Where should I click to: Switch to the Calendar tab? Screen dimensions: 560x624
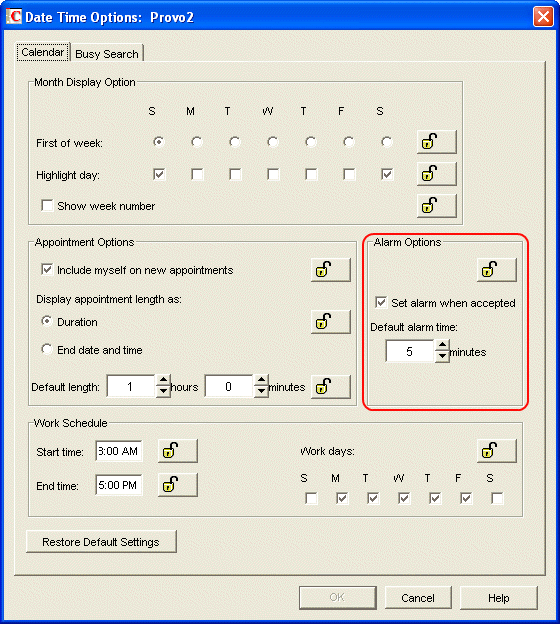coord(43,52)
